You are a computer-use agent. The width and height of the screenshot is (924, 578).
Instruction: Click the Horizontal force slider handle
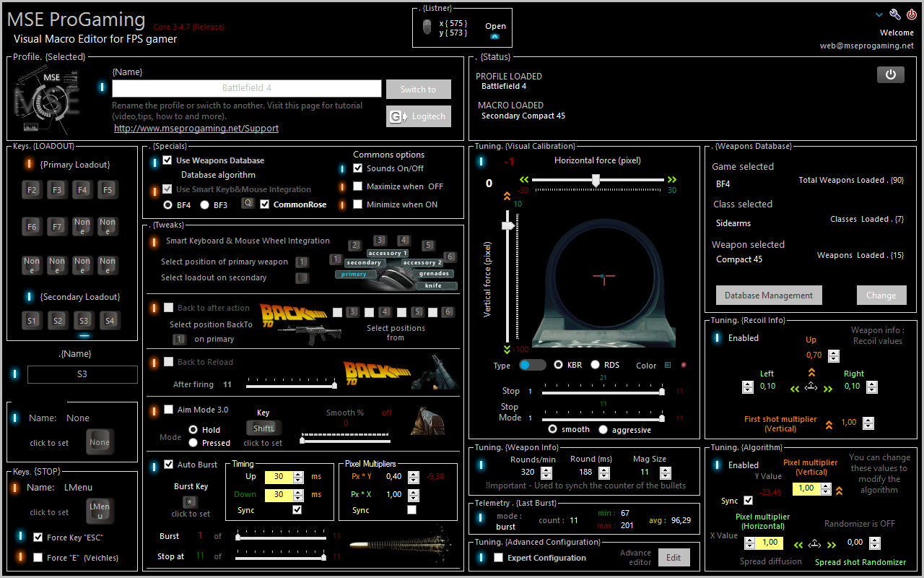click(x=596, y=181)
